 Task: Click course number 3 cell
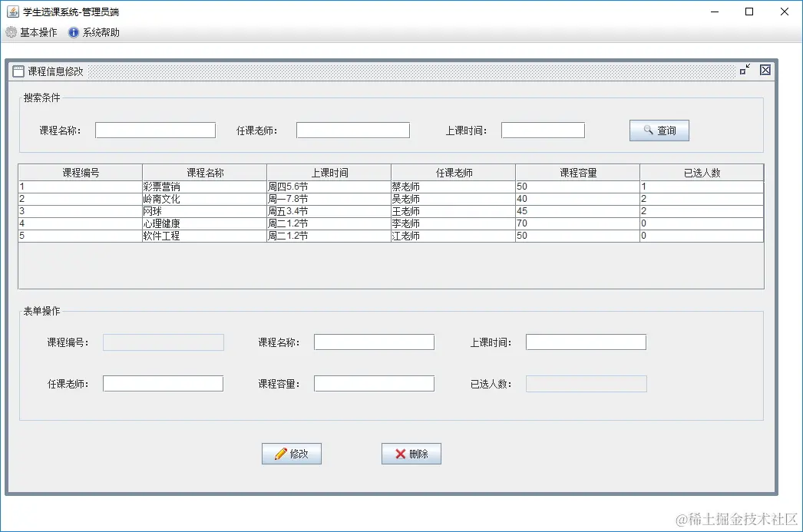pyautogui.click(x=81, y=211)
